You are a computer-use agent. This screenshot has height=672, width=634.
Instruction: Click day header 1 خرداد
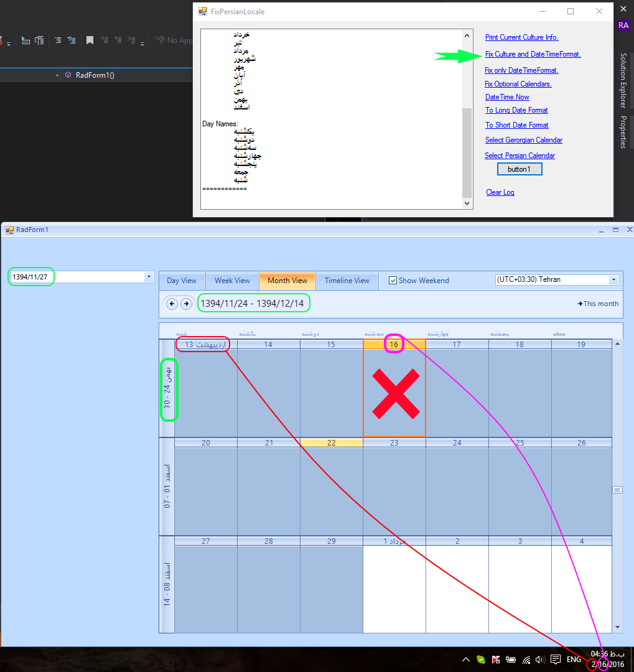(394, 541)
